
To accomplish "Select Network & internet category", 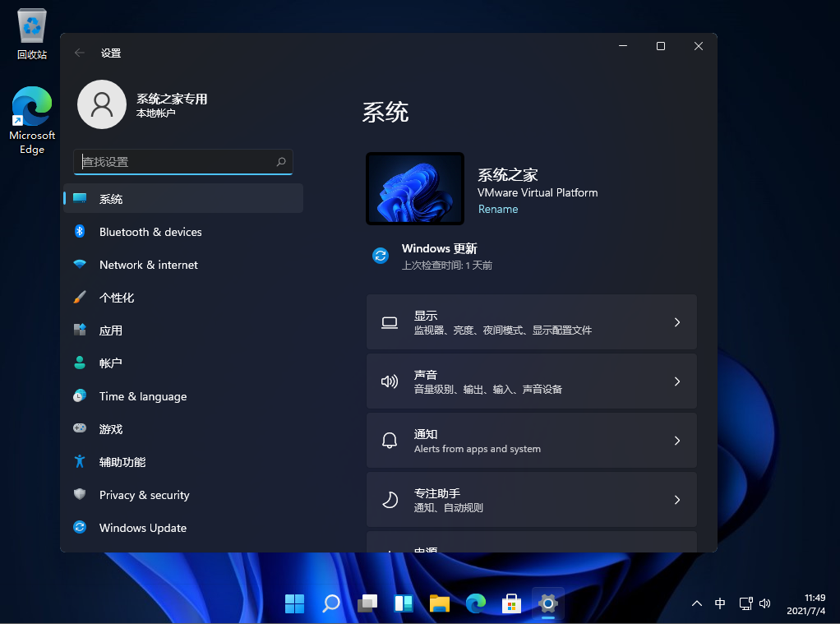I will coord(183,264).
